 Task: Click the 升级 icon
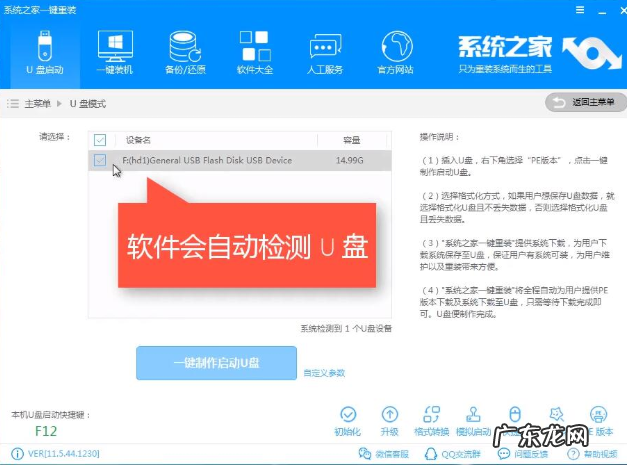pyautogui.click(x=389, y=421)
